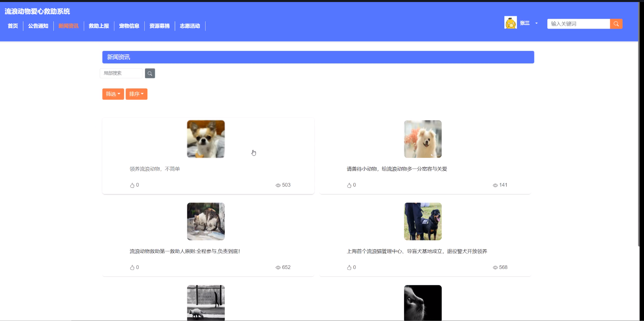Click thumbs-up icon for '上海首个流浪猫管理中心' article
Image resolution: width=644 pixels, height=321 pixels.
349,268
